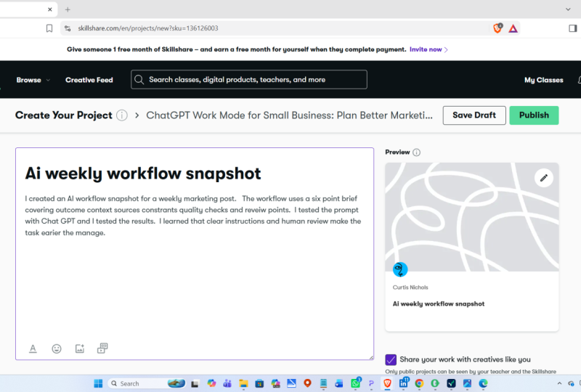Image resolution: width=581 pixels, height=392 pixels.
Task: Click the search magnifier icon in Skillshare
Action: coord(139,80)
